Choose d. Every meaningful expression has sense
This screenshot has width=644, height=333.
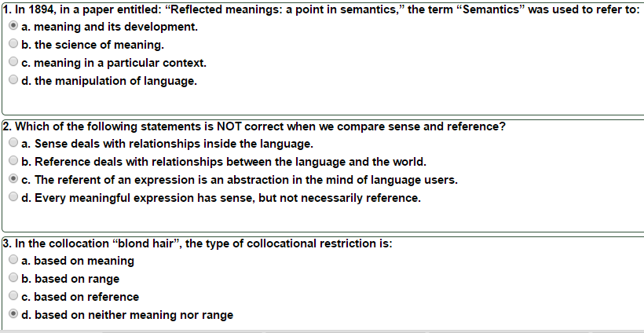point(13,197)
